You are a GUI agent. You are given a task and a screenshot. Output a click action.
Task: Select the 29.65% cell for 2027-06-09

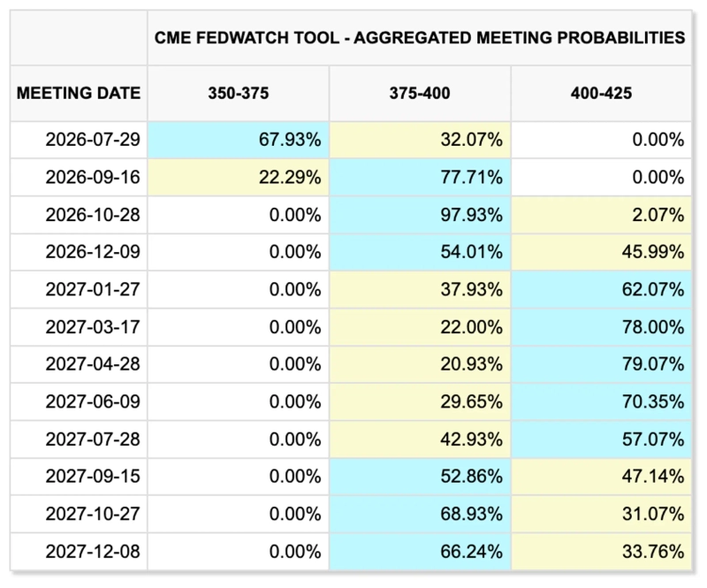tap(420, 401)
